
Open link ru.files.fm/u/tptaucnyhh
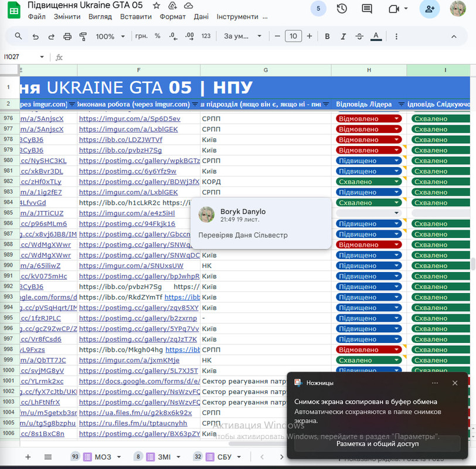[x=133, y=423]
